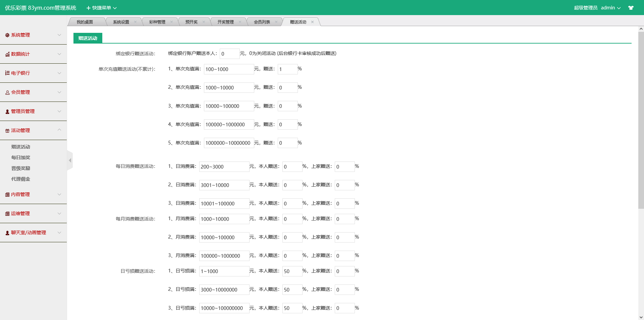Focus 上家赠送 field in 200~3000 row
The height and width of the screenshot is (320, 644).
[x=345, y=167]
